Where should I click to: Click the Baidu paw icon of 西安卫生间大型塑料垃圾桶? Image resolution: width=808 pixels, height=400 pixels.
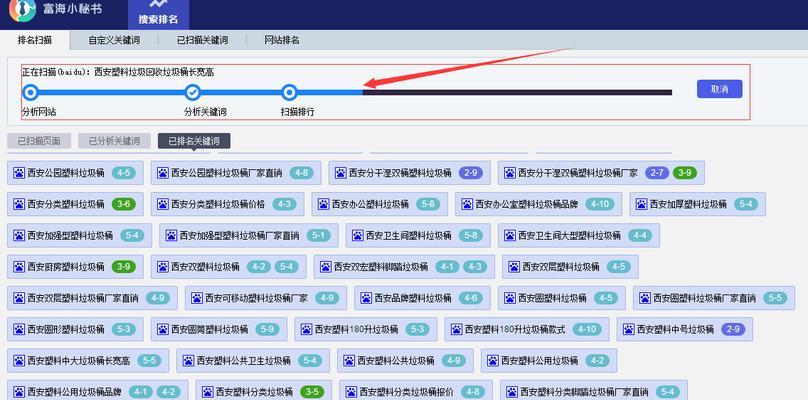510,236
